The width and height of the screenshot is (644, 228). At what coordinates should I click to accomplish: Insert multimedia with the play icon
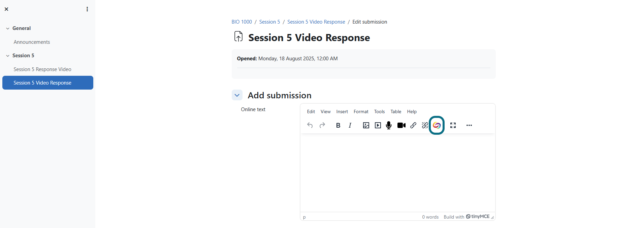(x=378, y=125)
